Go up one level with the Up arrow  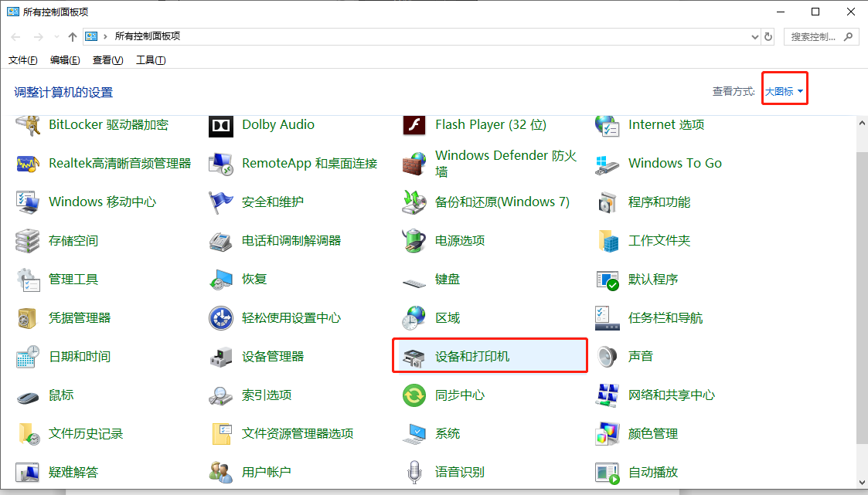(x=73, y=37)
